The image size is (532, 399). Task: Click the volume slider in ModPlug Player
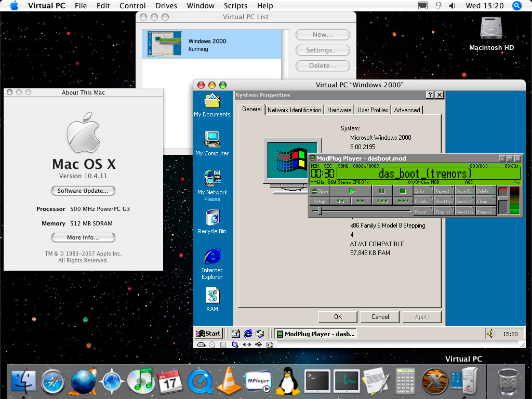click(x=502, y=200)
